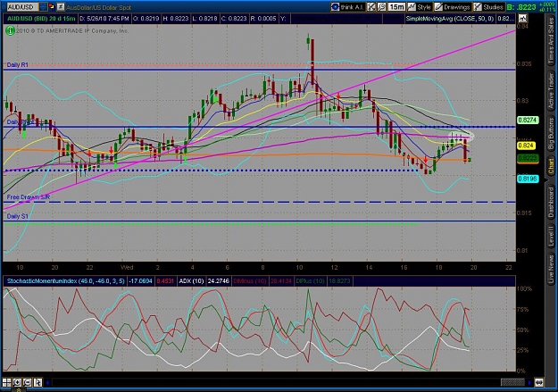The height and width of the screenshot is (392, 558).
Task: Click the horizontal scrollbar thumb
Action: point(512,383)
